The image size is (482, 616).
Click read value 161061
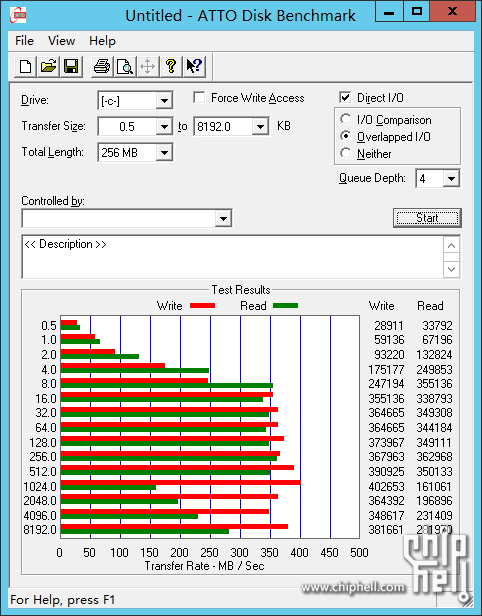pyautogui.click(x=434, y=486)
